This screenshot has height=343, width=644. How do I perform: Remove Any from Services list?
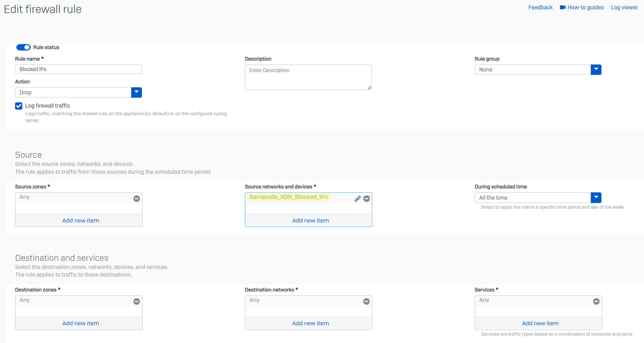tap(596, 301)
